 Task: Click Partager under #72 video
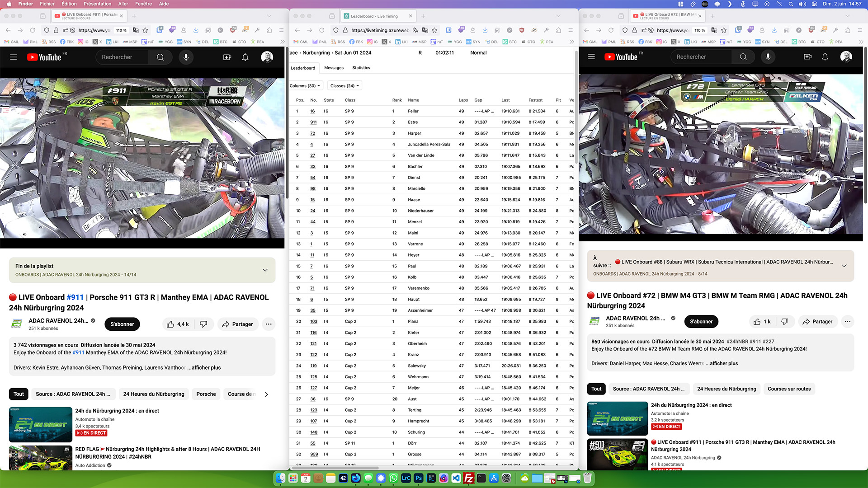[817, 322]
